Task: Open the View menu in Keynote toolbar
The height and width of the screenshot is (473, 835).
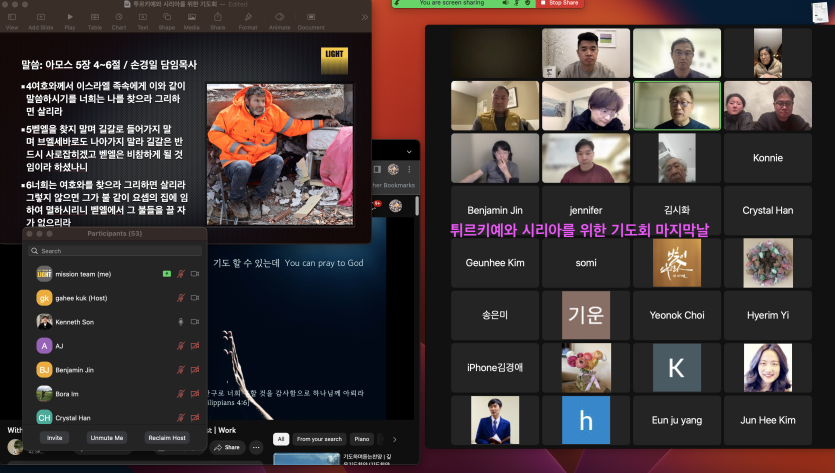Action: [12, 21]
